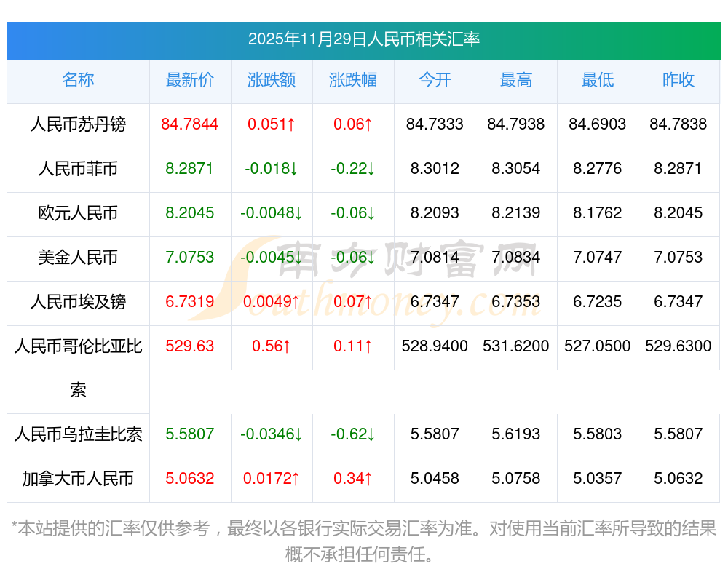Click the 欧元 low value 8.1762

point(598,212)
